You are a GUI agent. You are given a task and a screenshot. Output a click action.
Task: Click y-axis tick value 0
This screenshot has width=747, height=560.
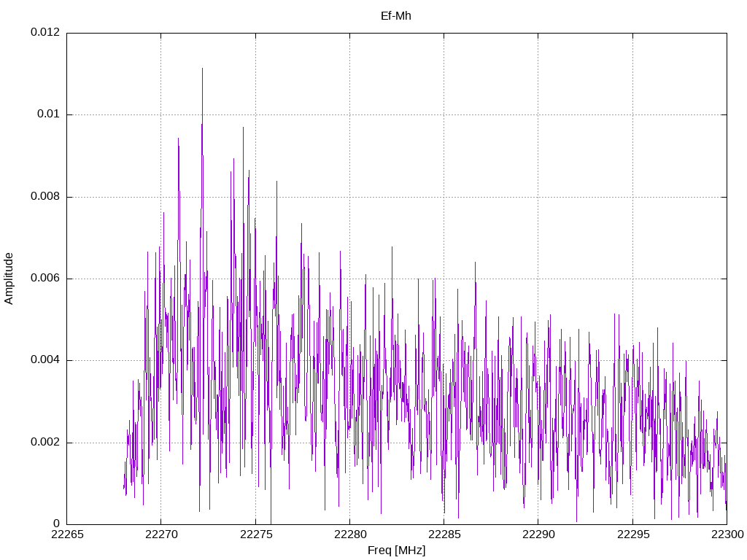click(57, 524)
